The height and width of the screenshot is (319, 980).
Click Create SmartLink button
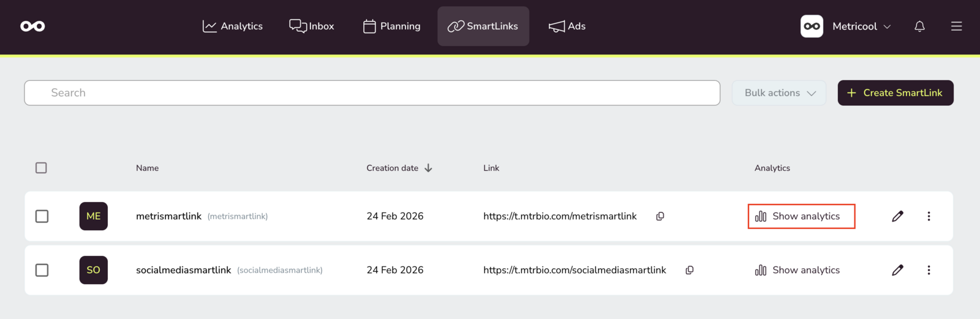click(895, 93)
